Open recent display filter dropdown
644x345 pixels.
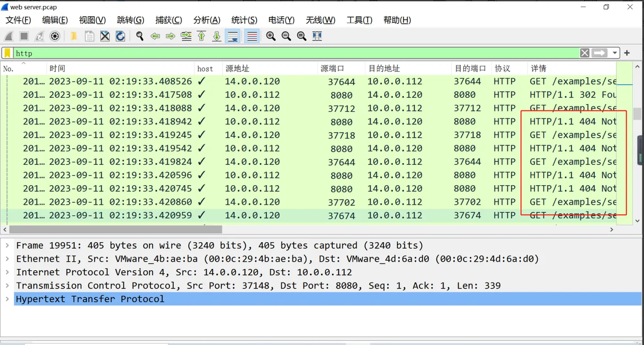615,53
